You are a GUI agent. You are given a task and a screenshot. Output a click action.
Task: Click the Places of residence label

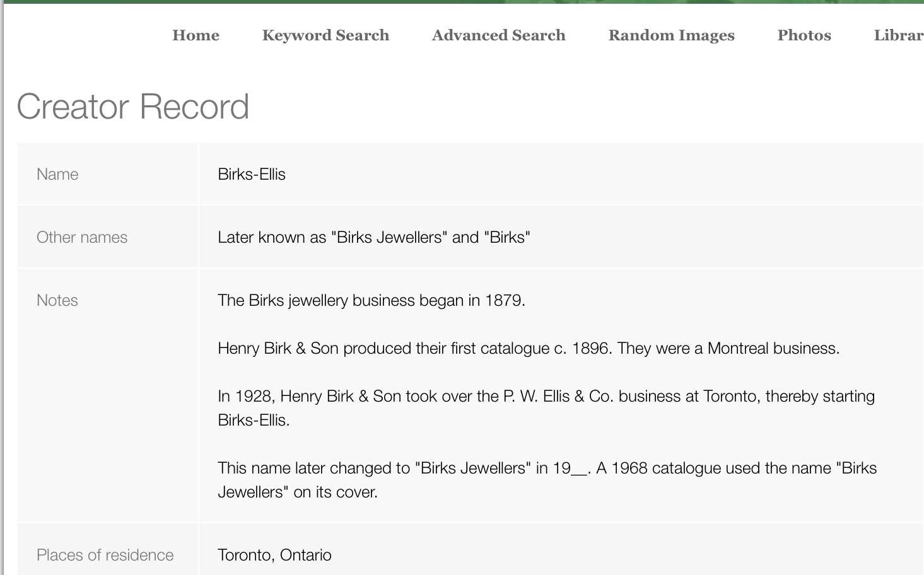[105, 555]
